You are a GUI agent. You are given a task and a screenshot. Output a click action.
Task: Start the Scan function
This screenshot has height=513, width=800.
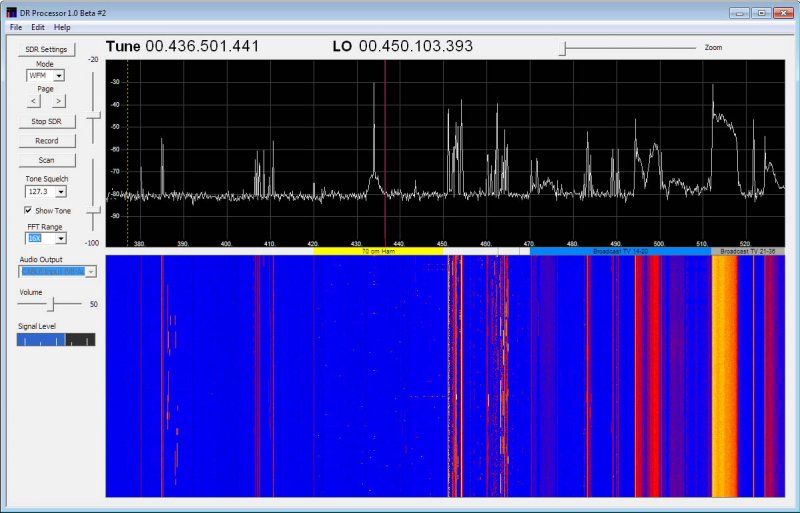coord(46,160)
